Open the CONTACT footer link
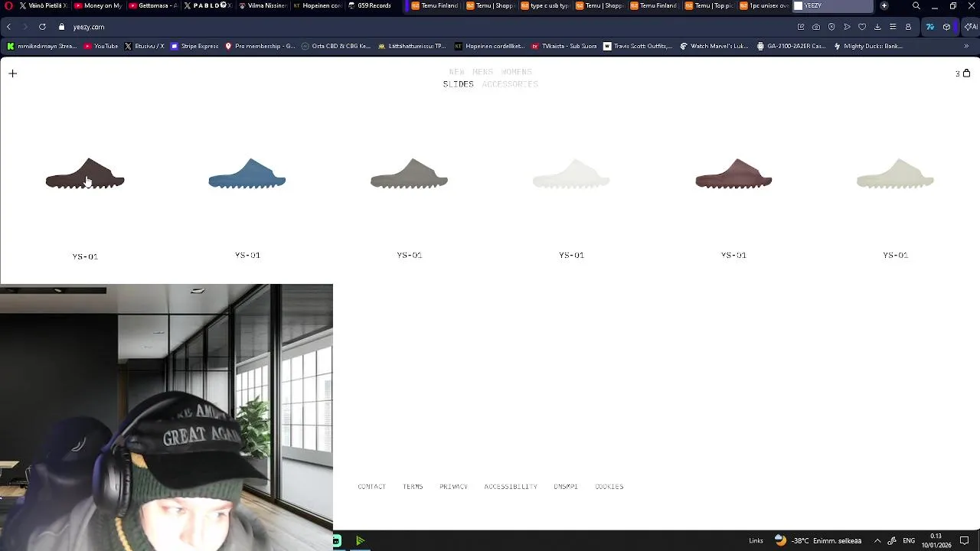 pyautogui.click(x=371, y=487)
